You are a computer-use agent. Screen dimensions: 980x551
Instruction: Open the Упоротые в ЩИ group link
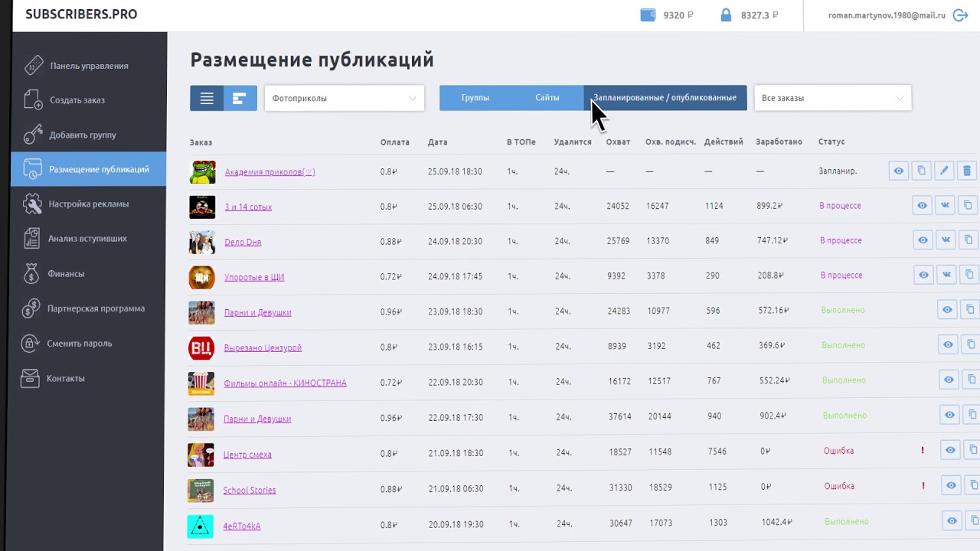pos(254,277)
